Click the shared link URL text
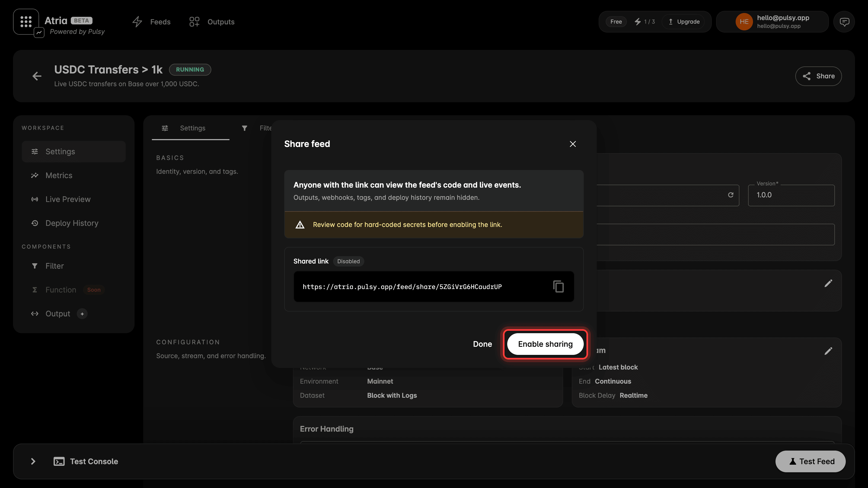868x488 pixels. click(402, 287)
